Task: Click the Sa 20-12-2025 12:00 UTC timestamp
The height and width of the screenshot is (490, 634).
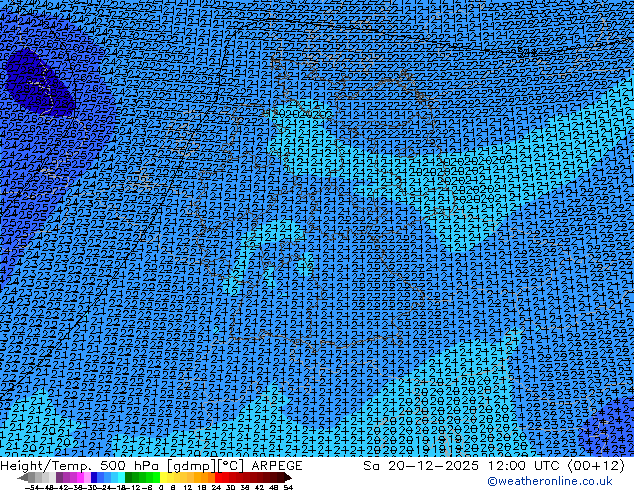Action: pyautogui.click(x=494, y=466)
